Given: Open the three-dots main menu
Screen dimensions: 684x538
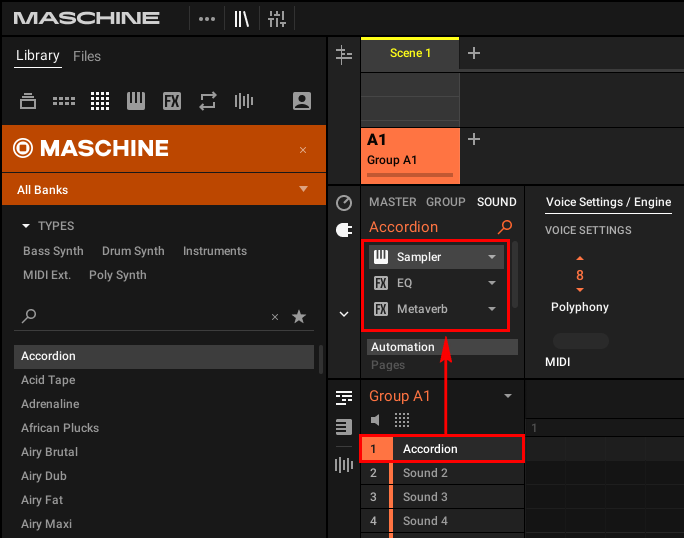Looking at the screenshot, I should (x=207, y=19).
